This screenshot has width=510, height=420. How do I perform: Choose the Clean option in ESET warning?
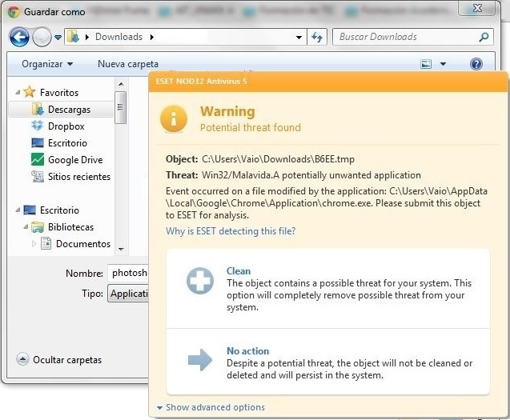tap(328, 289)
